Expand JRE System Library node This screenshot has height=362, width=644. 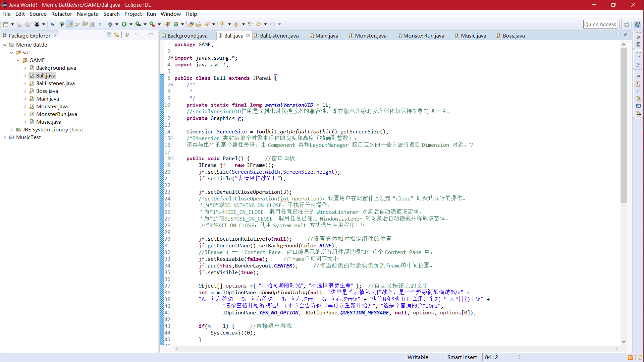[12, 130]
